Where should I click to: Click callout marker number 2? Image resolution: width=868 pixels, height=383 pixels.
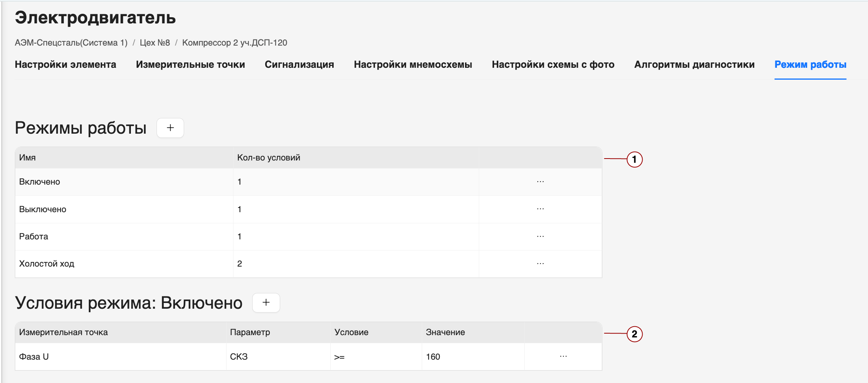tap(635, 334)
